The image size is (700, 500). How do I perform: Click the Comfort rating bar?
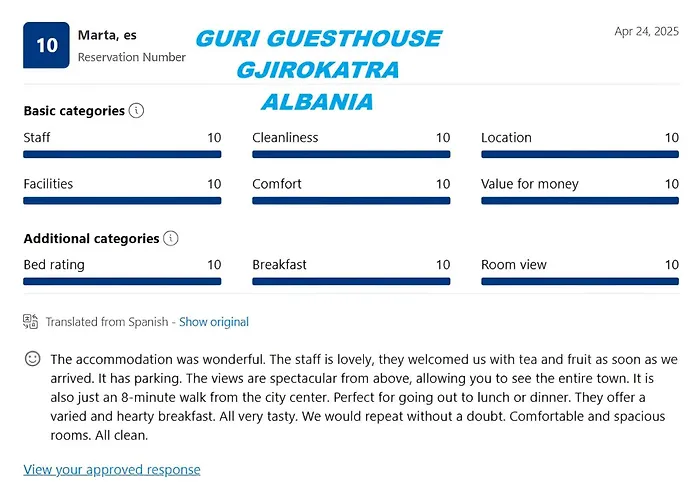[351, 201]
